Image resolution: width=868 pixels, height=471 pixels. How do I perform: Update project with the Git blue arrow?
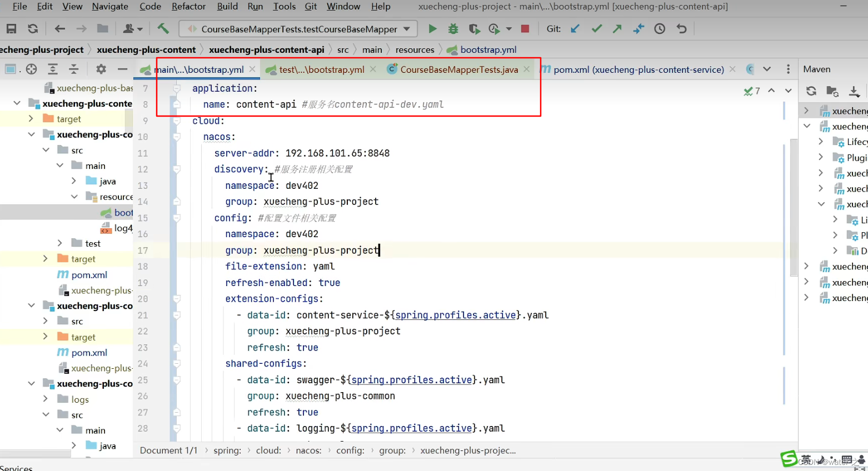coord(575,29)
